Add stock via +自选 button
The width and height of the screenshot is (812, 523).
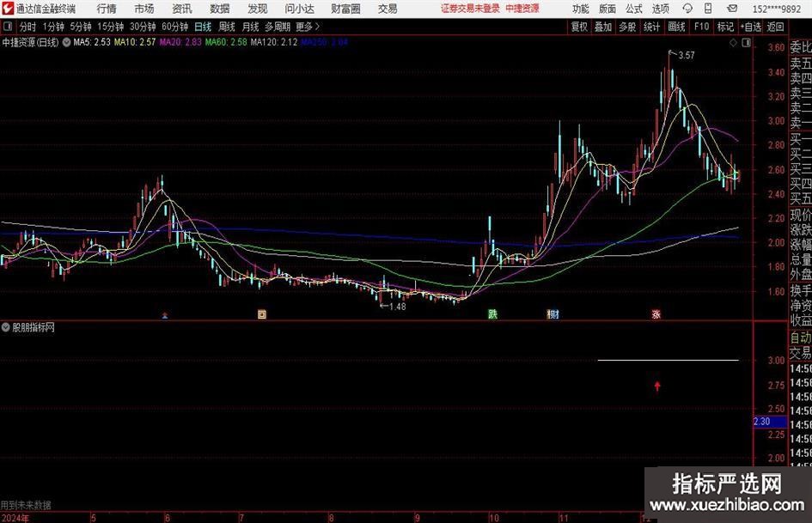750,27
